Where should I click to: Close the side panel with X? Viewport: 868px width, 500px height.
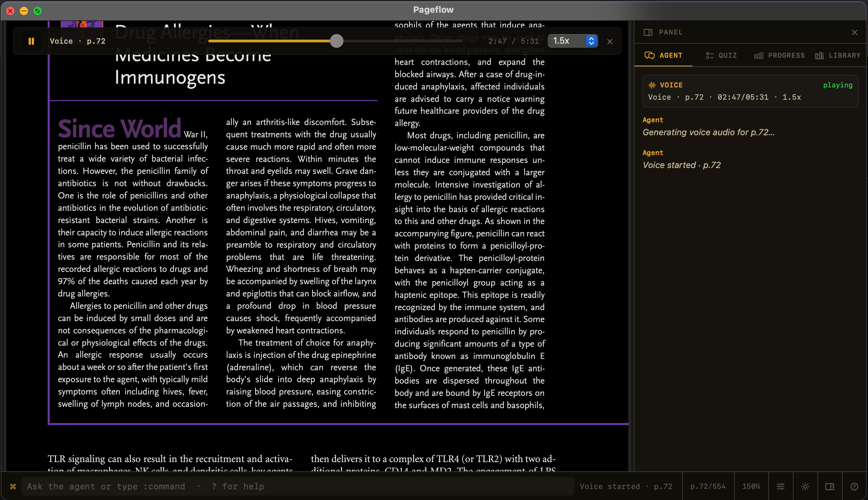click(x=854, y=33)
